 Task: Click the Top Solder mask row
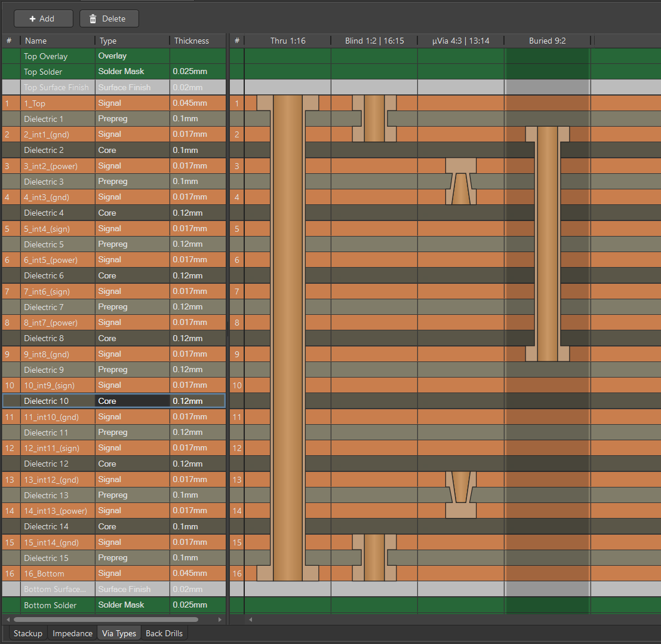click(57, 72)
